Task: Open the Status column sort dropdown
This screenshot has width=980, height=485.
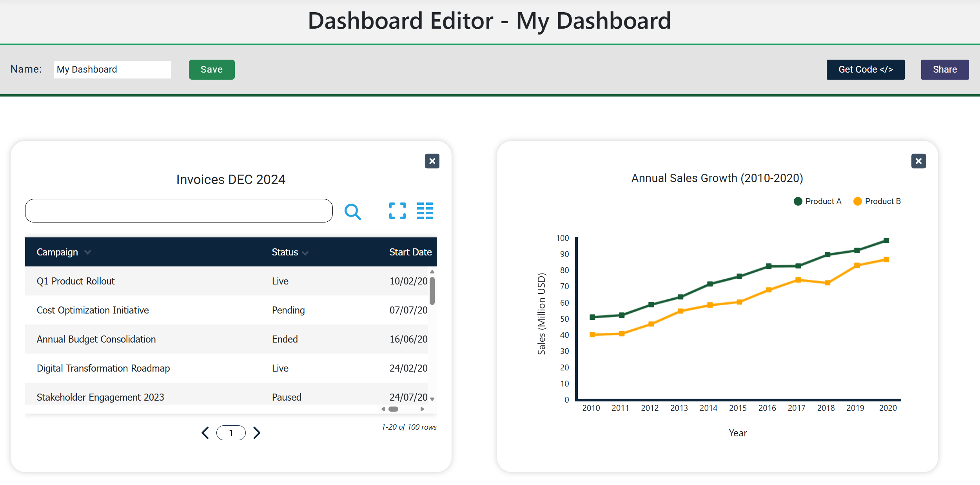Action: point(306,252)
